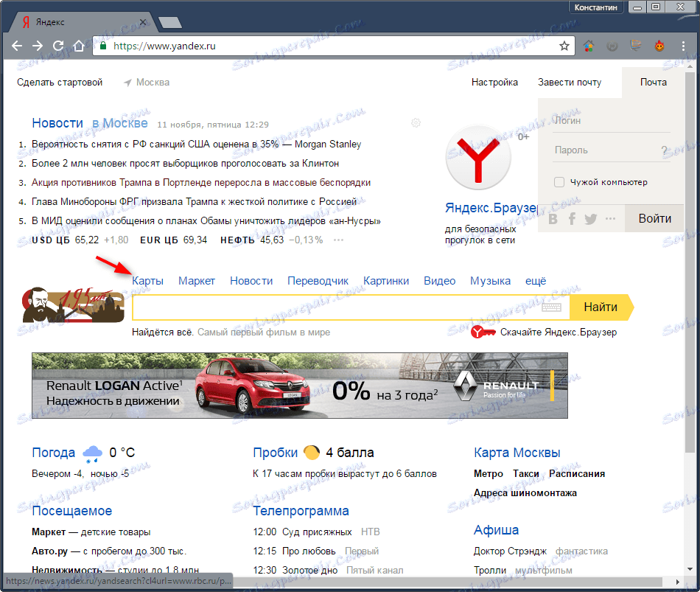Click the weather cloud snow icon
Image resolution: width=700 pixels, height=592 pixels.
(92, 453)
